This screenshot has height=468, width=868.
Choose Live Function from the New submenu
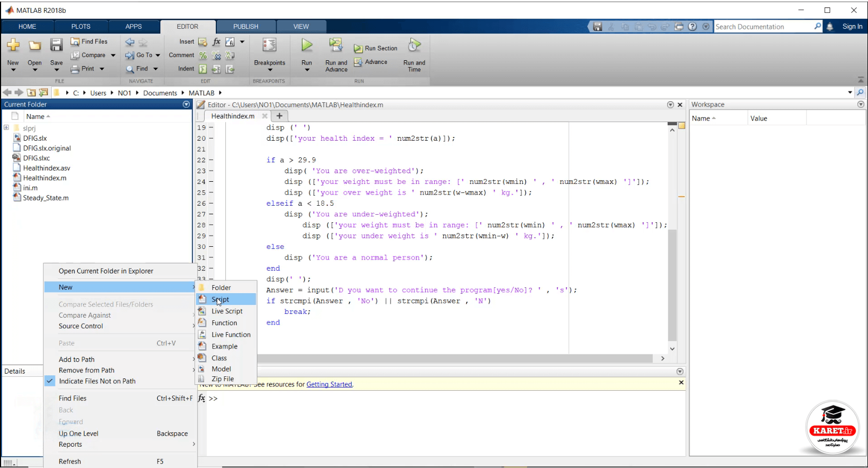[226, 335]
